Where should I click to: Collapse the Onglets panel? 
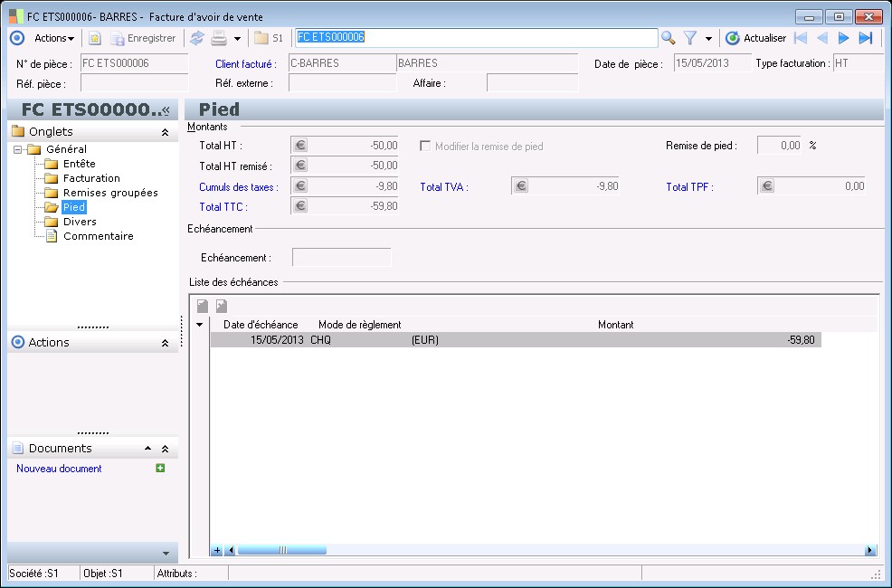click(165, 132)
